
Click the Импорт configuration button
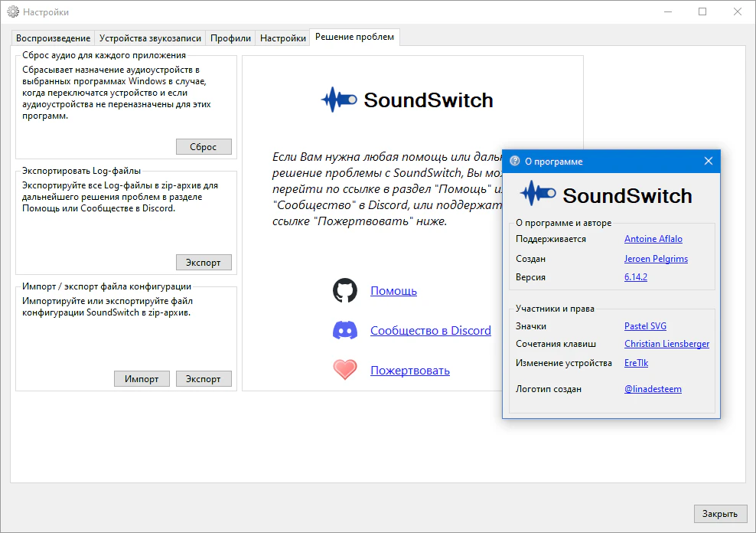[x=142, y=378]
